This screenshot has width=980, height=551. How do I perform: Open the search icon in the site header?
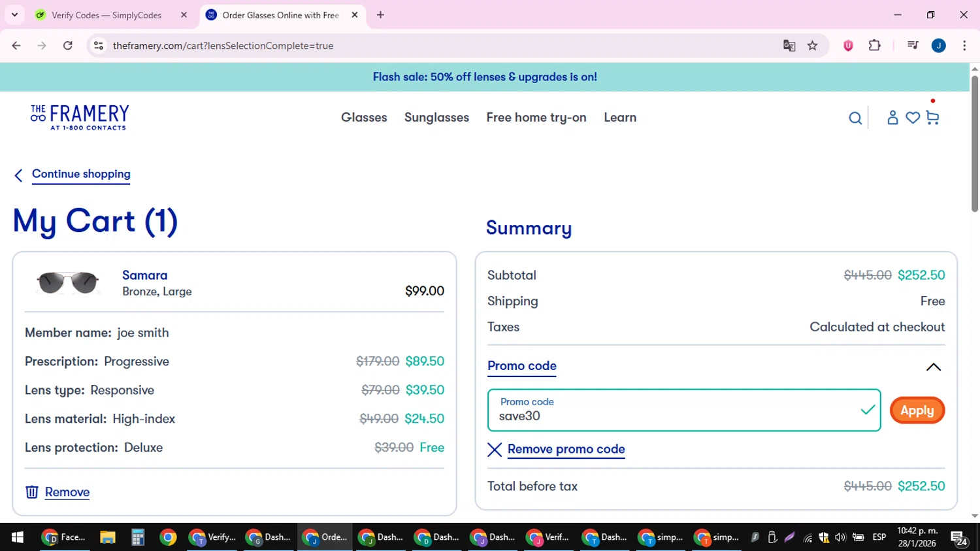pyautogui.click(x=855, y=118)
